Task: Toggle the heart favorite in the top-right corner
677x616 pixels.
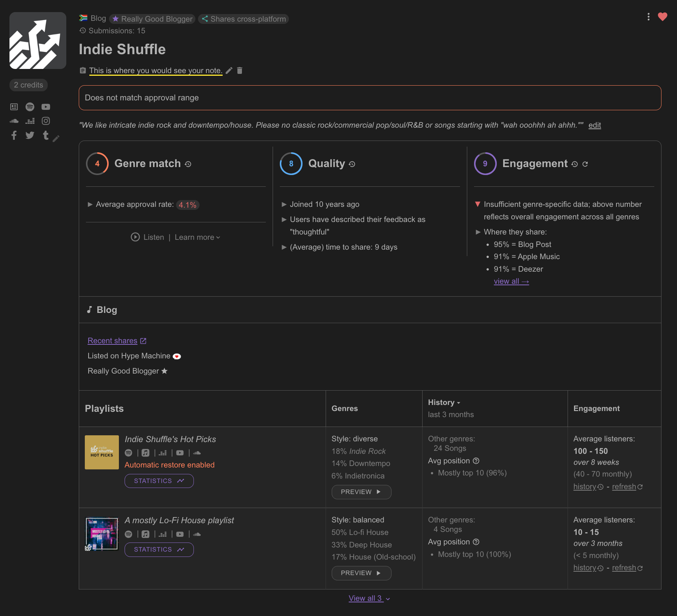Action: 663,17
